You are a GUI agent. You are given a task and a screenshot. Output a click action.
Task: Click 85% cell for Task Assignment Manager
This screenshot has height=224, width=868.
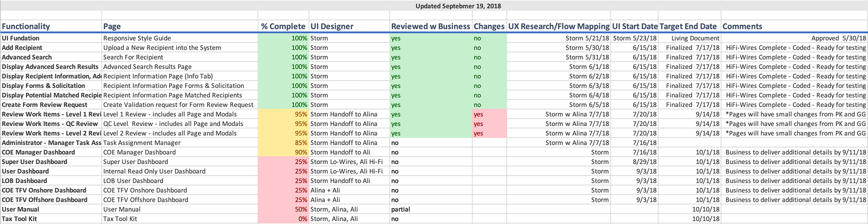(x=283, y=143)
